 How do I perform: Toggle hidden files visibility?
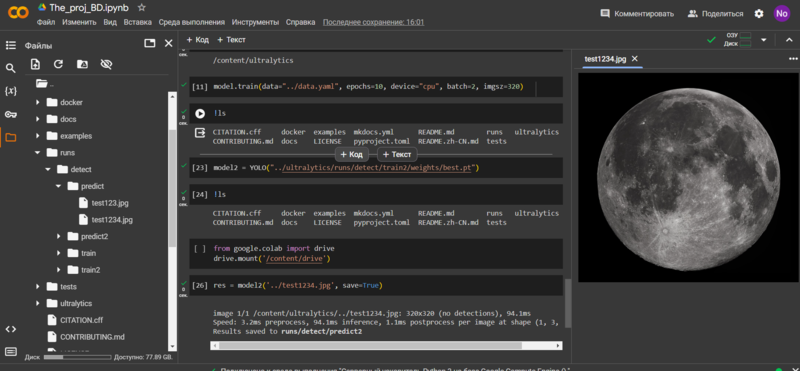[106, 64]
